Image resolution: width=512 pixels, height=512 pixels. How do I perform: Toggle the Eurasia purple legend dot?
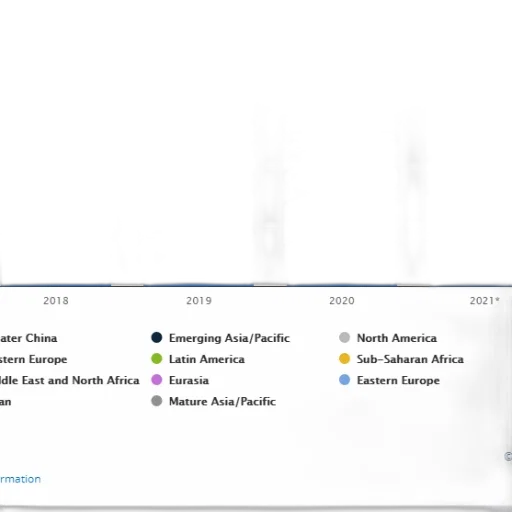[157, 380]
